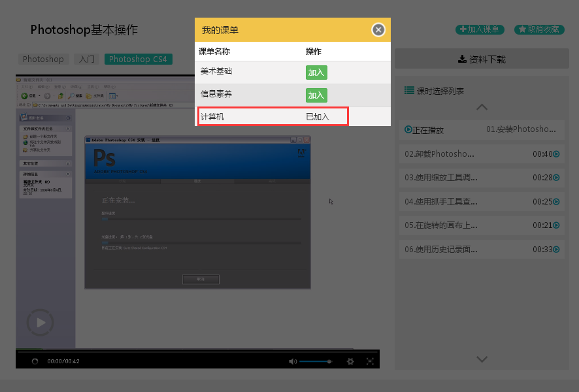This screenshot has width=579, height=392.
Task: Click the video progress bar
Action: pos(197,351)
